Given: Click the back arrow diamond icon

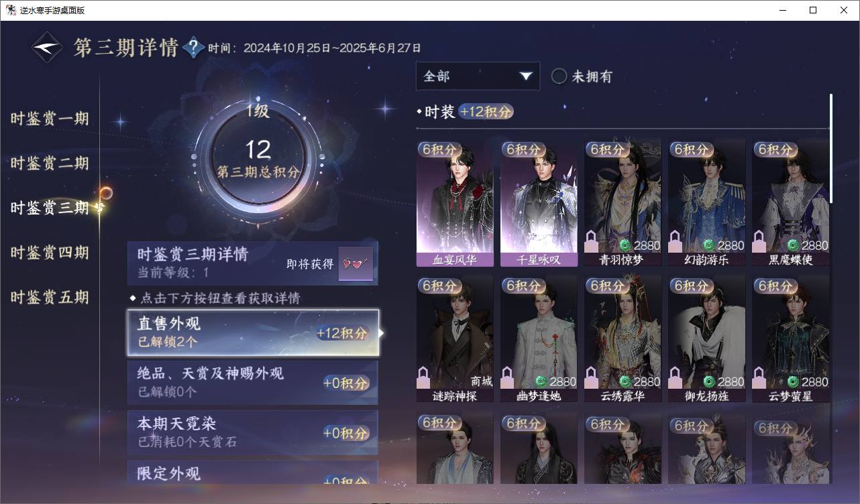Looking at the screenshot, I should (x=48, y=48).
